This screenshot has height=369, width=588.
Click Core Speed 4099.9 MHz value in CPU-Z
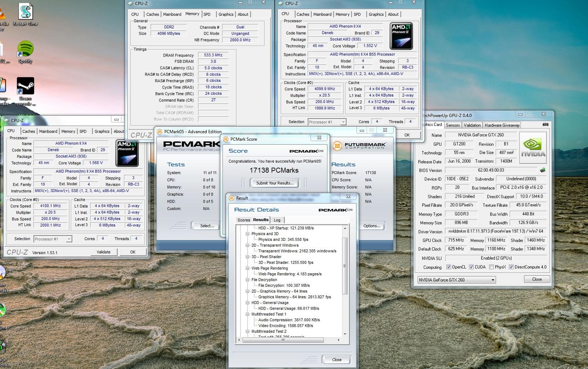(x=325, y=89)
